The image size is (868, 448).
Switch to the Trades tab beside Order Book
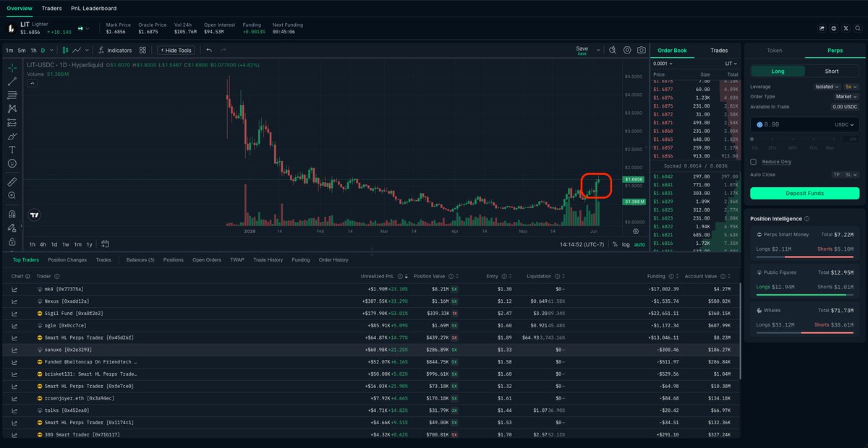(719, 51)
